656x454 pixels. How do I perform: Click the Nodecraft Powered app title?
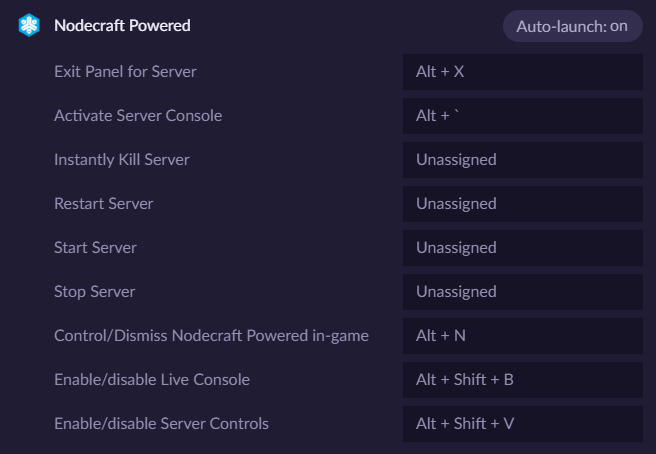(x=122, y=26)
